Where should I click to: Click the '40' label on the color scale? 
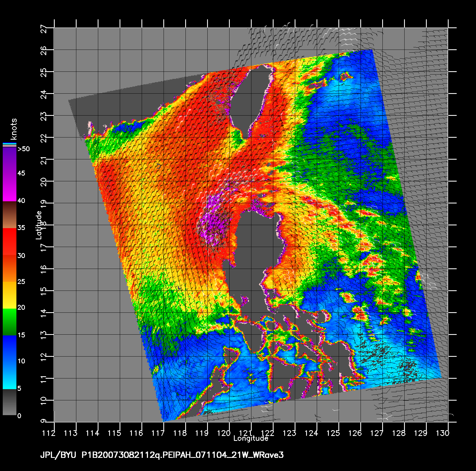(x=21, y=201)
